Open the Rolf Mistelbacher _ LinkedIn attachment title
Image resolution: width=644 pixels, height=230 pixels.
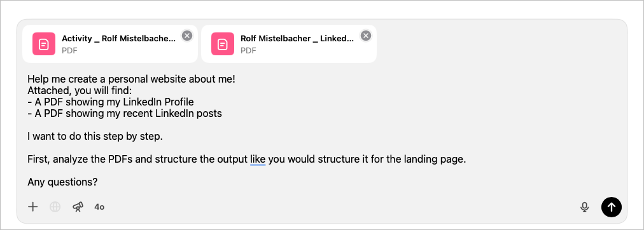click(x=297, y=39)
